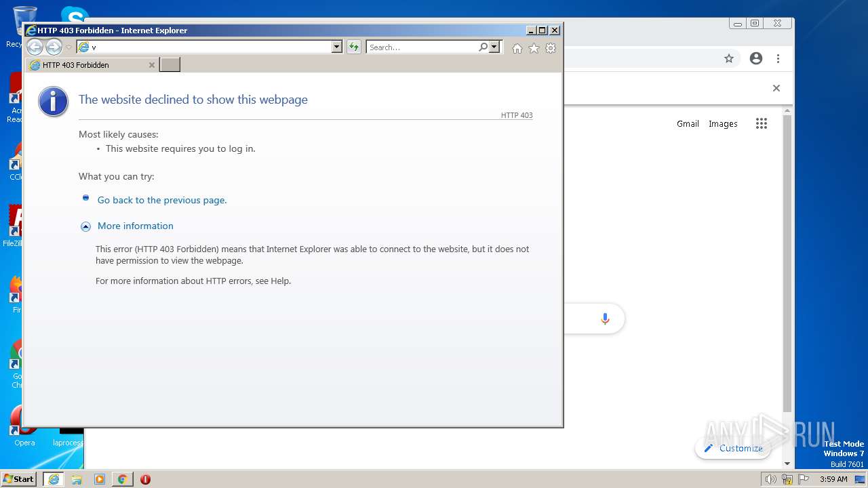
Task: Click the network tray icon
Action: [787, 479]
